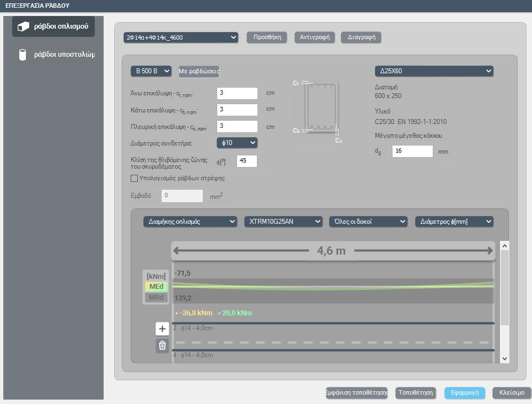Click the Κλείσιμο button

512,393
